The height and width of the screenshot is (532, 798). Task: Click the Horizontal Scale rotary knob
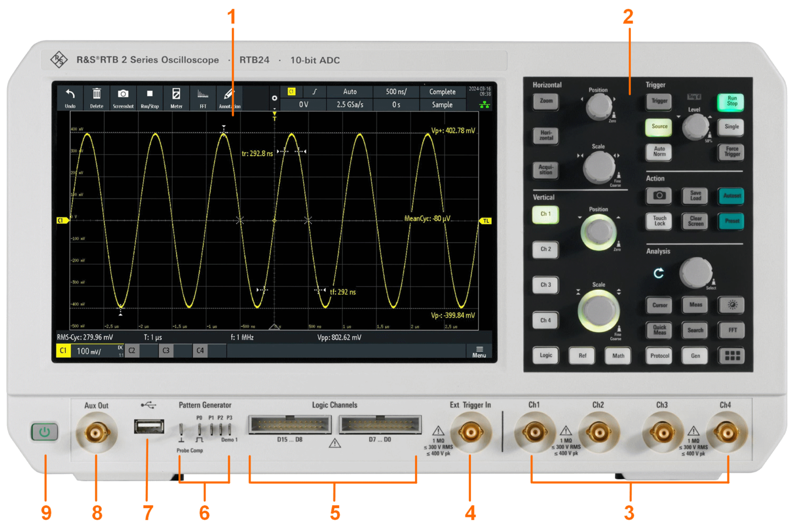[x=598, y=168]
